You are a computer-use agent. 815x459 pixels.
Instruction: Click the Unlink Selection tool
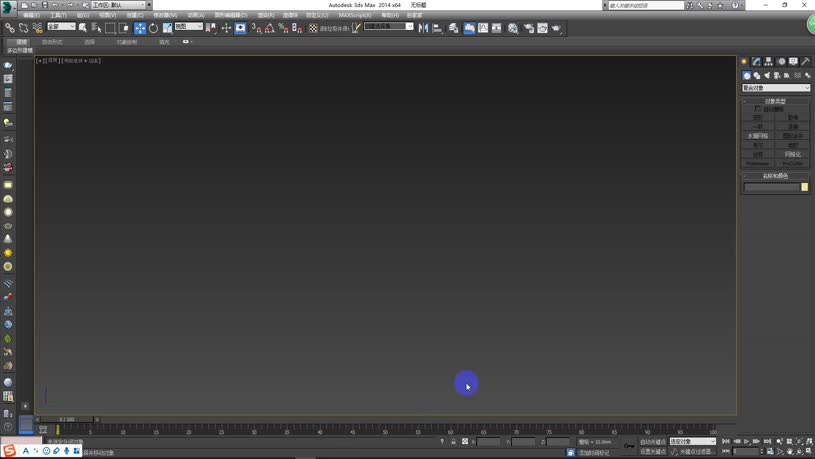pos(23,28)
